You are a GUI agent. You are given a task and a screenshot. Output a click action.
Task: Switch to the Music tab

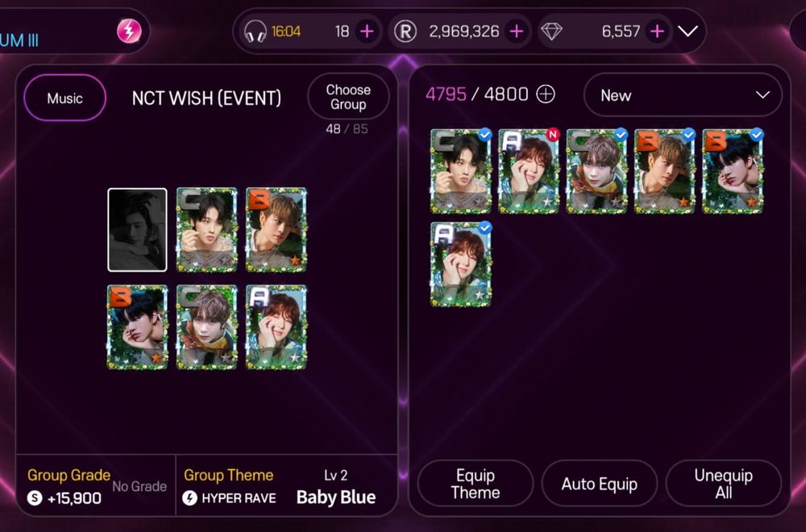[64, 98]
